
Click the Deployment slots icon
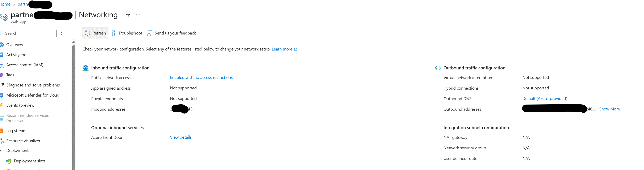tap(9, 161)
